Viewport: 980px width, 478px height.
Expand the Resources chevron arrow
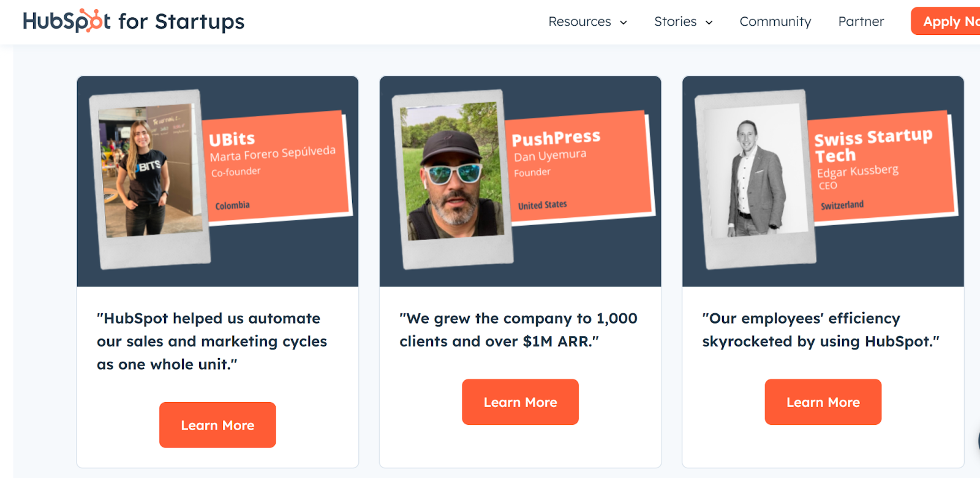point(624,23)
